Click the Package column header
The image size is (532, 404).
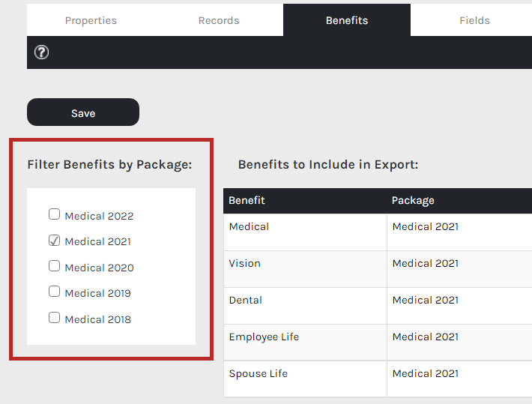(x=413, y=201)
